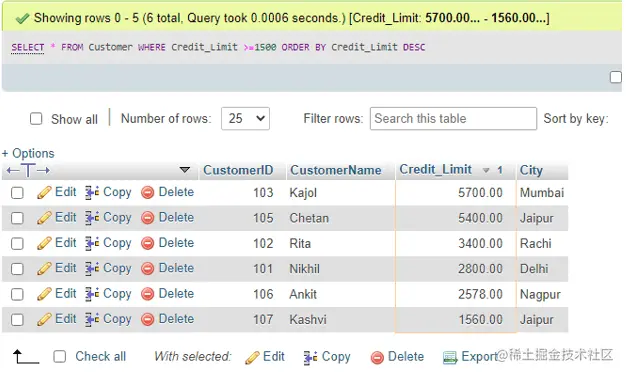Tick the Show all checkbox

pos(36,119)
